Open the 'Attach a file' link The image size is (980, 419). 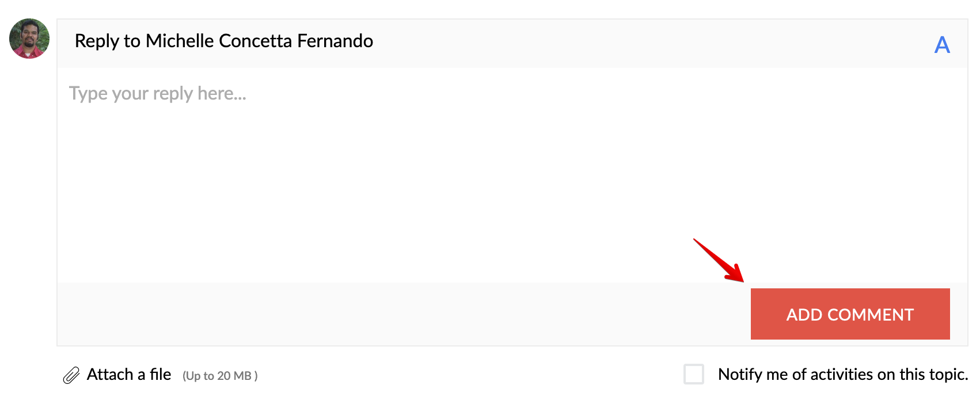(x=129, y=375)
